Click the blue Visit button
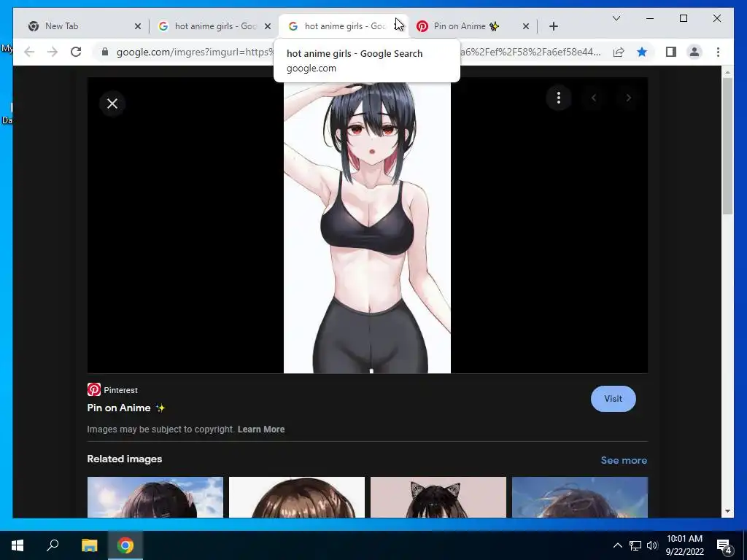The image size is (747, 560). 613,399
